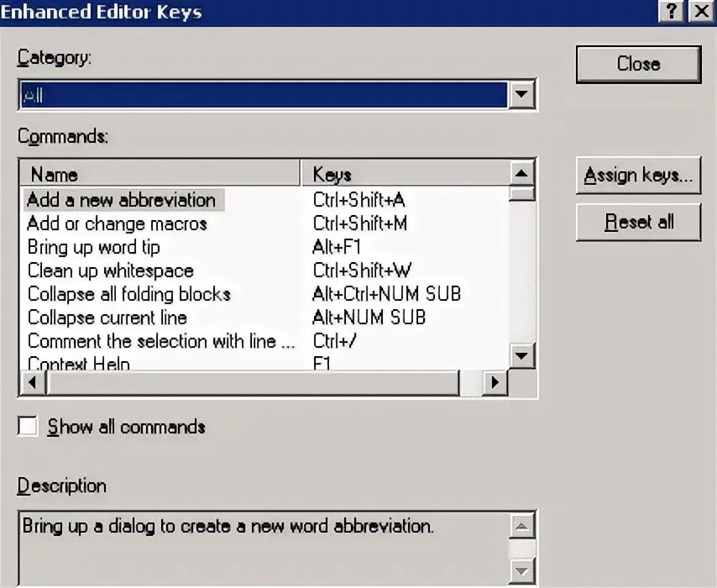The width and height of the screenshot is (717, 588).
Task: Select the Collapse current line command
Action: tap(107, 318)
